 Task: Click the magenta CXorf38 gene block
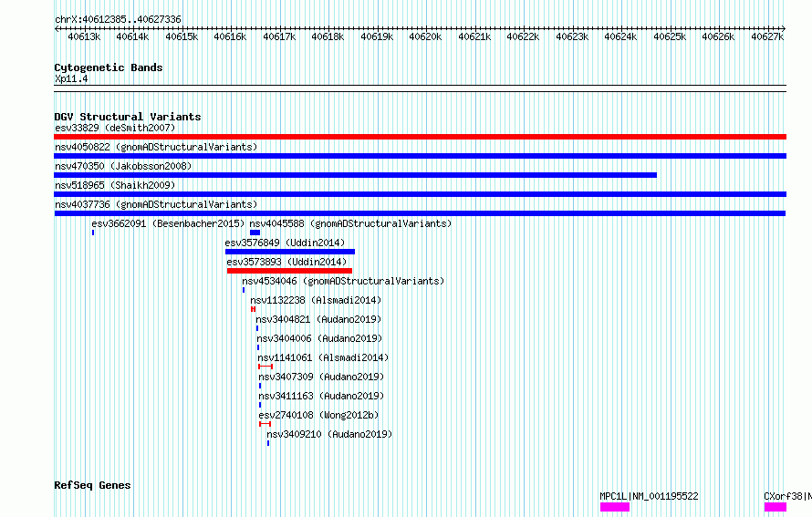tap(776, 507)
